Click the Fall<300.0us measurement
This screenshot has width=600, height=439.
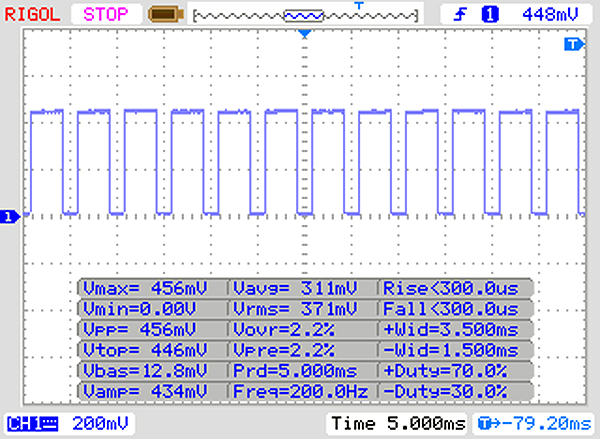point(451,308)
